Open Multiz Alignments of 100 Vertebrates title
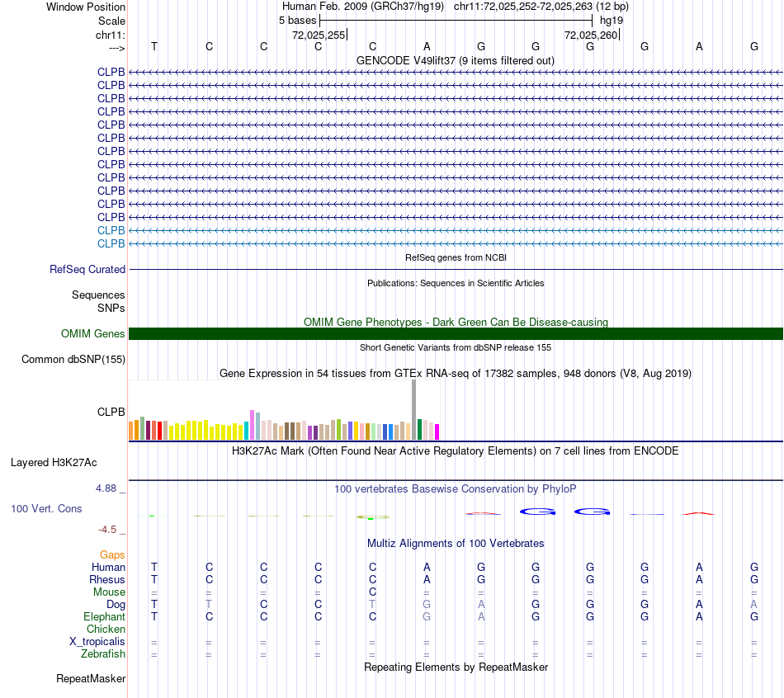784x698 pixels. coord(456,544)
